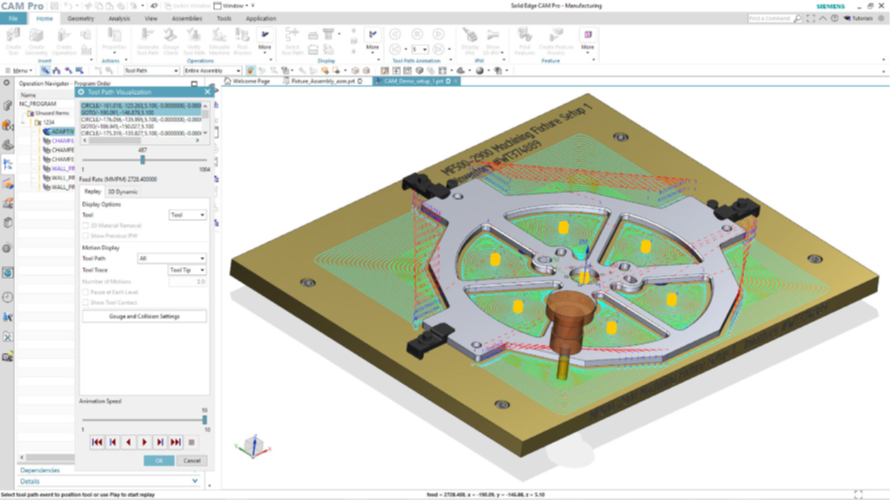Image resolution: width=890 pixels, height=500 pixels.
Task: Open the Tool Trace dropdown
Action: coord(187,270)
